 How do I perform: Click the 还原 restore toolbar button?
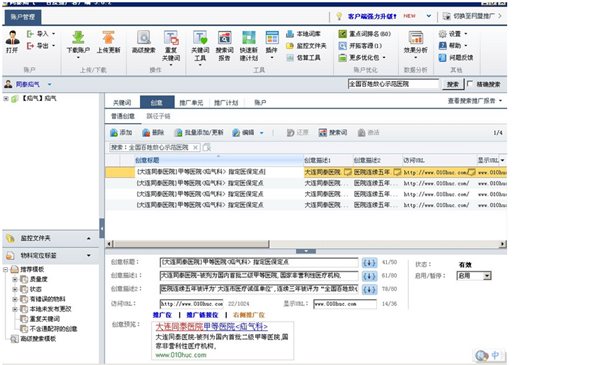298,133
